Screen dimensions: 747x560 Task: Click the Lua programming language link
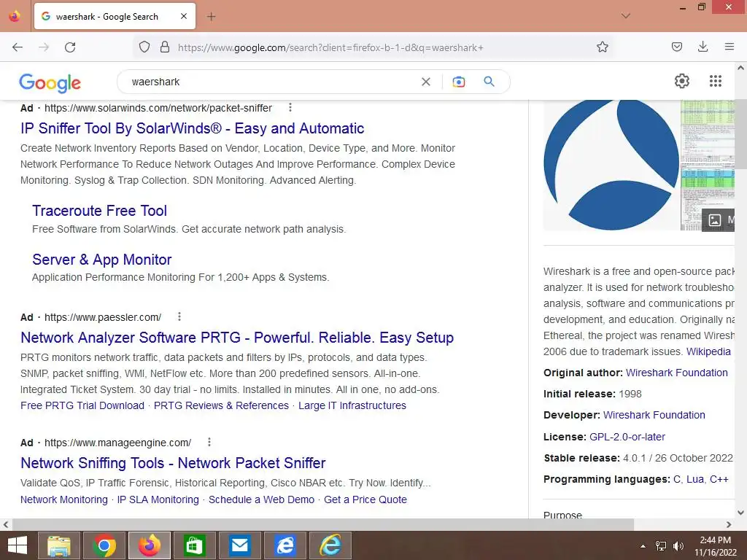[x=695, y=479]
